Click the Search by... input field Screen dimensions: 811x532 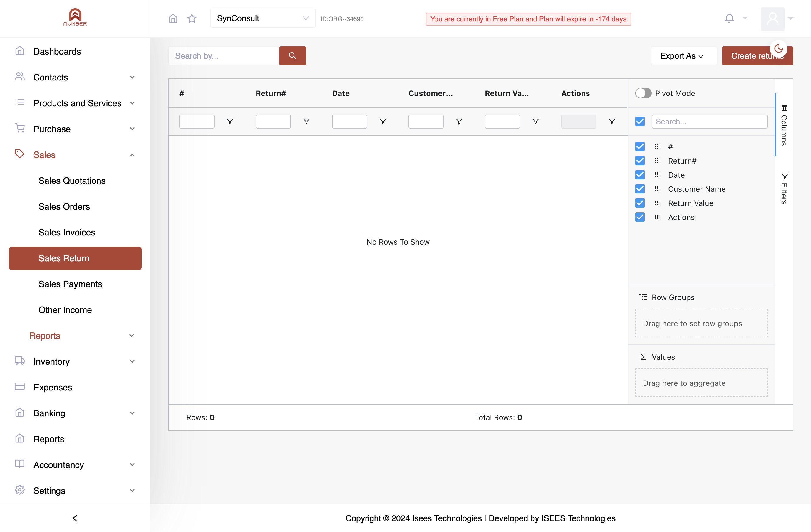(x=224, y=56)
